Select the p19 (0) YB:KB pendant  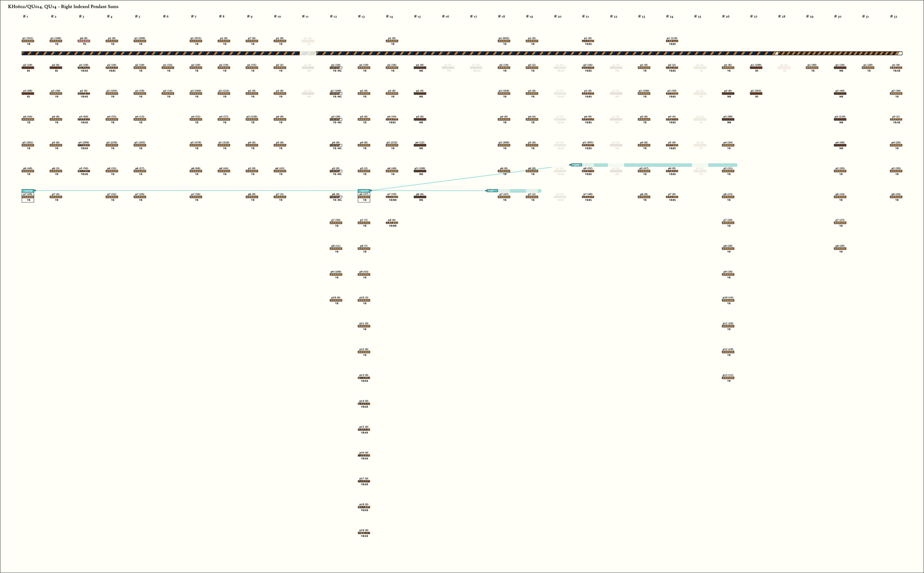pyautogui.click(x=364, y=533)
